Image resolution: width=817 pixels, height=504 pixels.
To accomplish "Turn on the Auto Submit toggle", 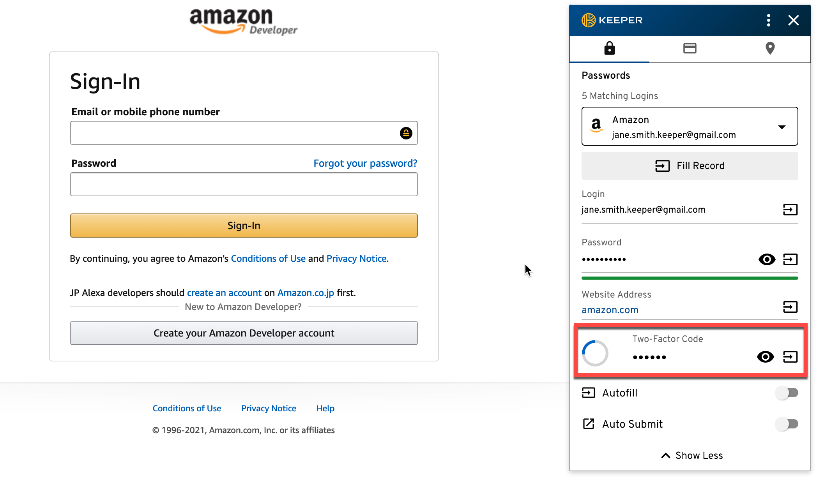I will [787, 424].
